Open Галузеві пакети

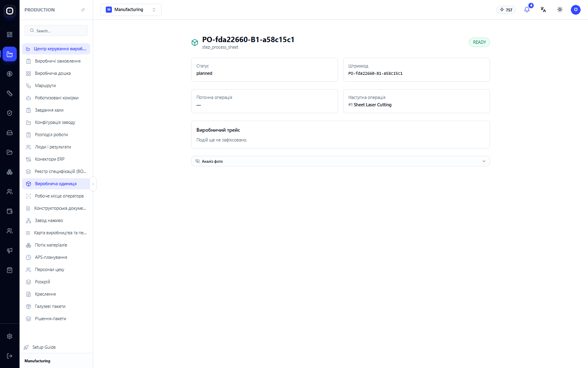coord(56,306)
